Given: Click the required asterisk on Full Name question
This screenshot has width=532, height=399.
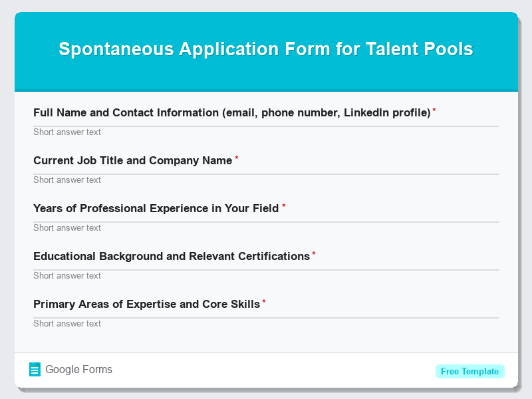Looking at the screenshot, I should coord(436,109).
